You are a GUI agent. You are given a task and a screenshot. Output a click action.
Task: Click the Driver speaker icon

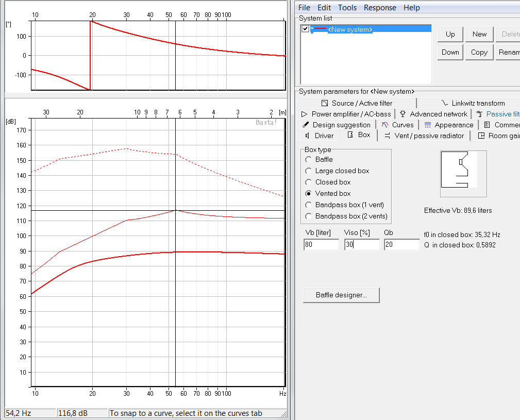tap(308, 136)
